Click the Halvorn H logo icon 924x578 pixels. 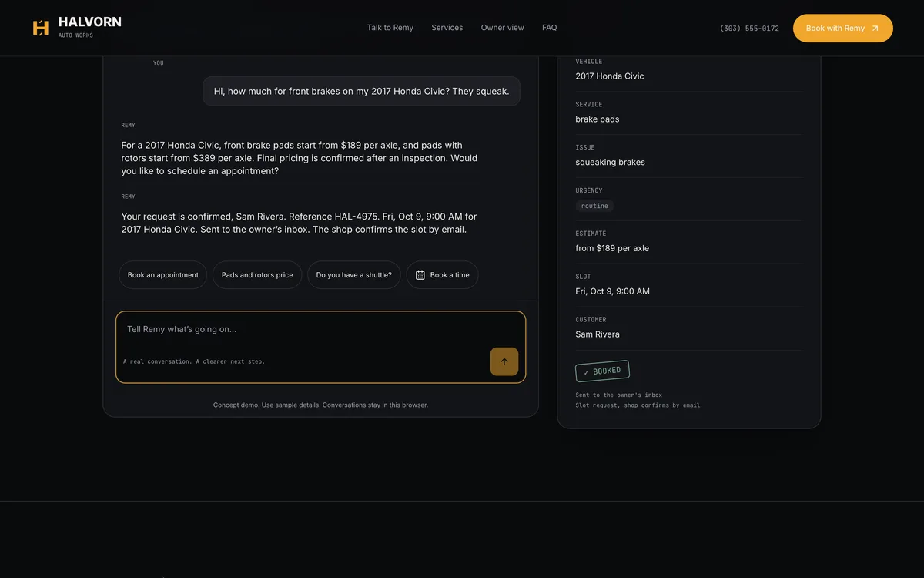click(x=41, y=28)
